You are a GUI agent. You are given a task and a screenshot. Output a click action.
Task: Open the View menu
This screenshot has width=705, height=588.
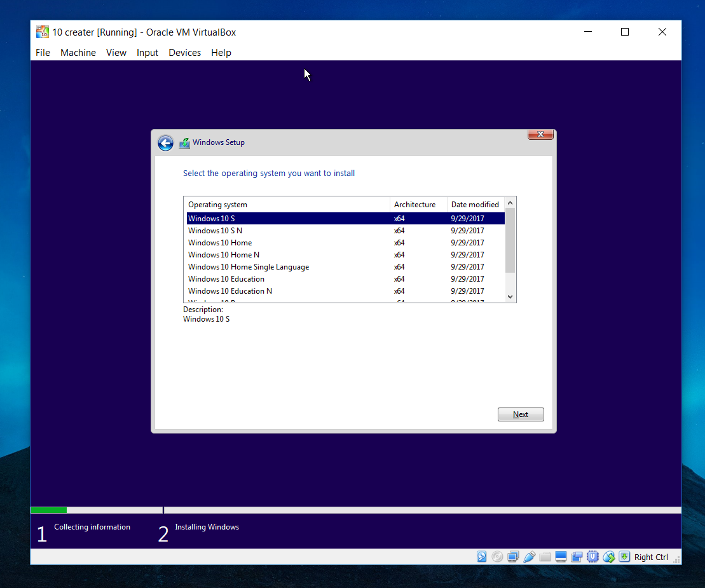(116, 53)
